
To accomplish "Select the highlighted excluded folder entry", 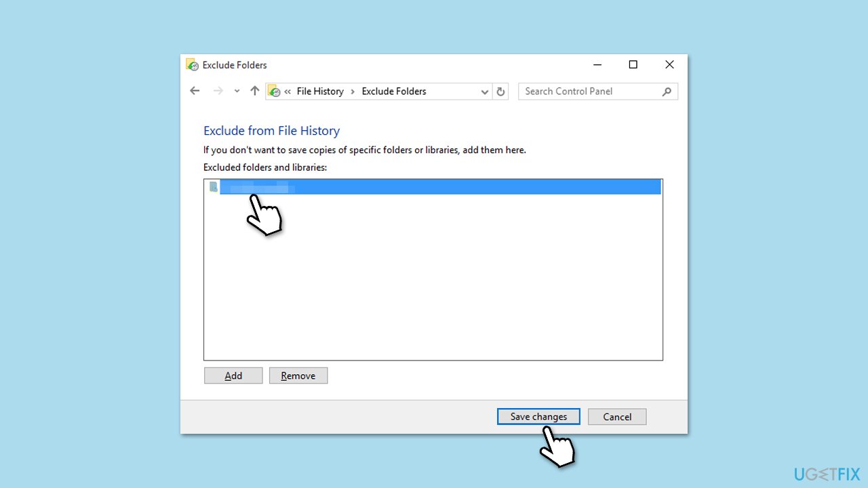I will (434, 187).
